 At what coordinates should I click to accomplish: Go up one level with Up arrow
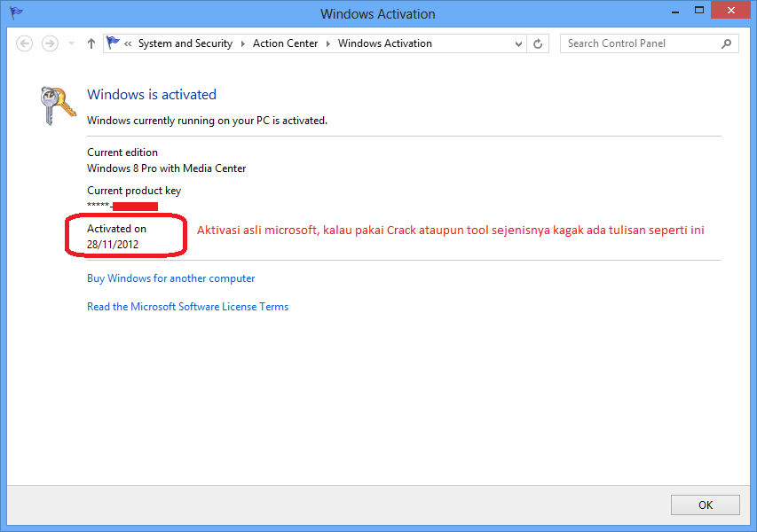coord(91,44)
